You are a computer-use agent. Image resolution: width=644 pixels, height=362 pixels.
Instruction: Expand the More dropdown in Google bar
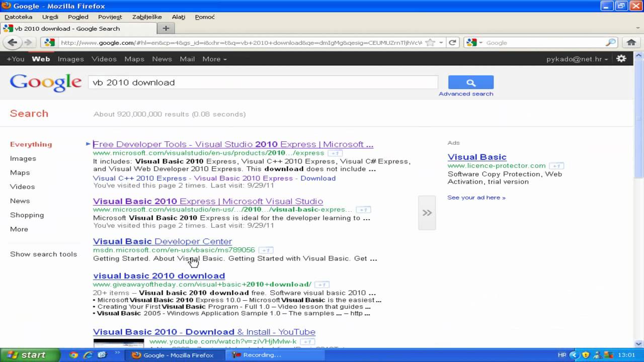tap(214, 59)
